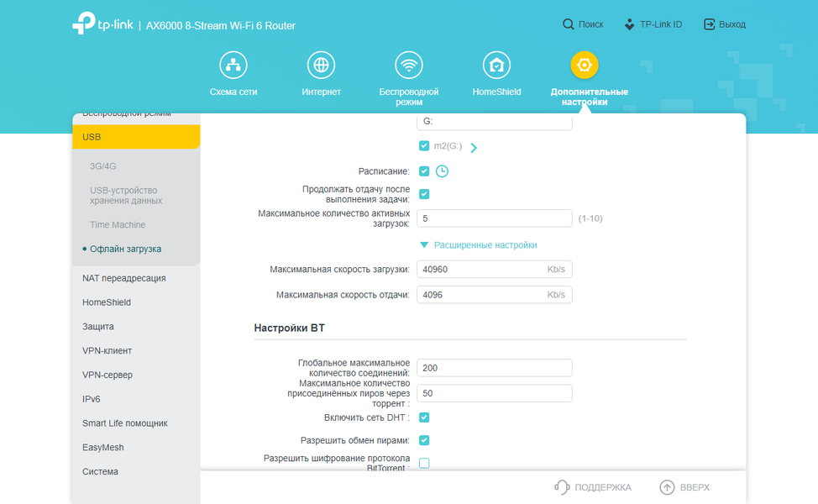Select Офлайн загрузка submenu item
818x504 pixels.
[x=125, y=249]
